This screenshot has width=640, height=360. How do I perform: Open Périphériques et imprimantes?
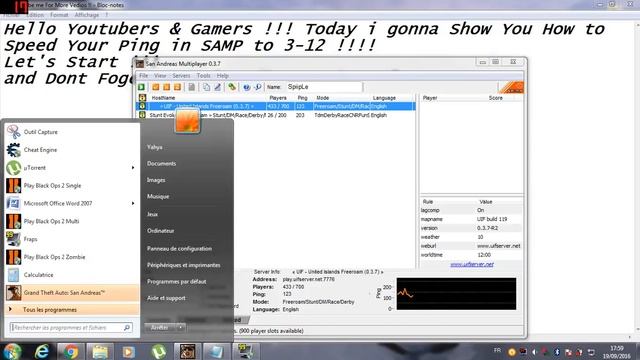click(184, 265)
